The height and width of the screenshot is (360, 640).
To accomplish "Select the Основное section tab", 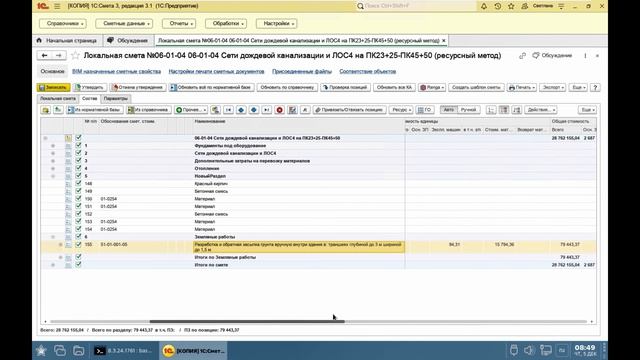I will pos(52,71).
